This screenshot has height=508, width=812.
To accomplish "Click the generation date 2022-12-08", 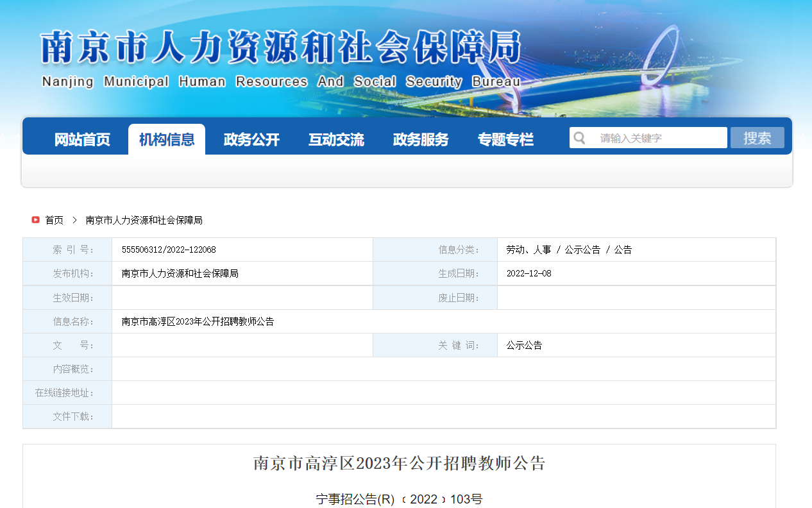I will 529,273.
